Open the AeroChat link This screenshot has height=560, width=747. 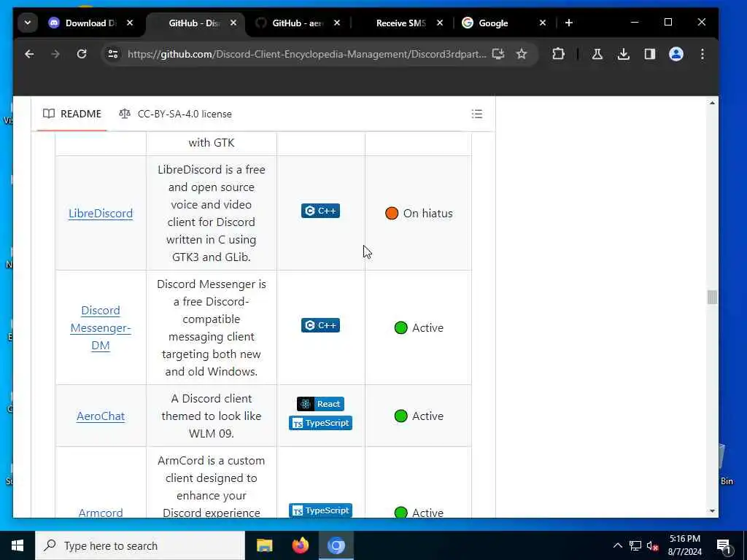(x=101, y=416)
